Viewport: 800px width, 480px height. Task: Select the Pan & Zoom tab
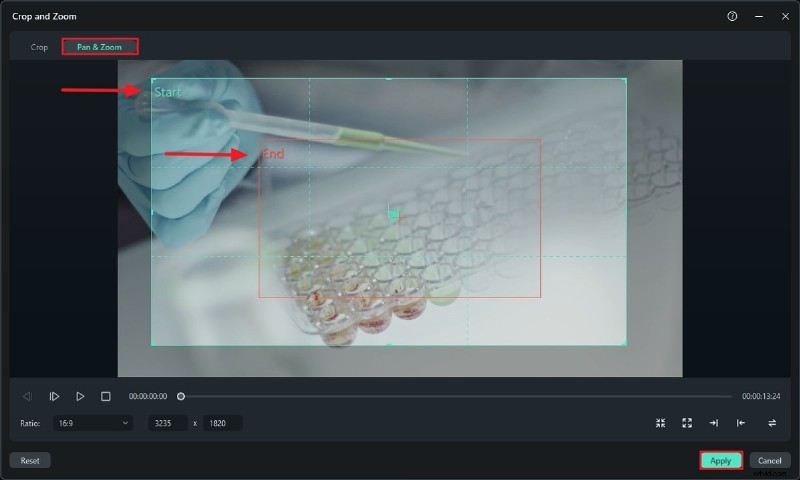pos(99,47)
